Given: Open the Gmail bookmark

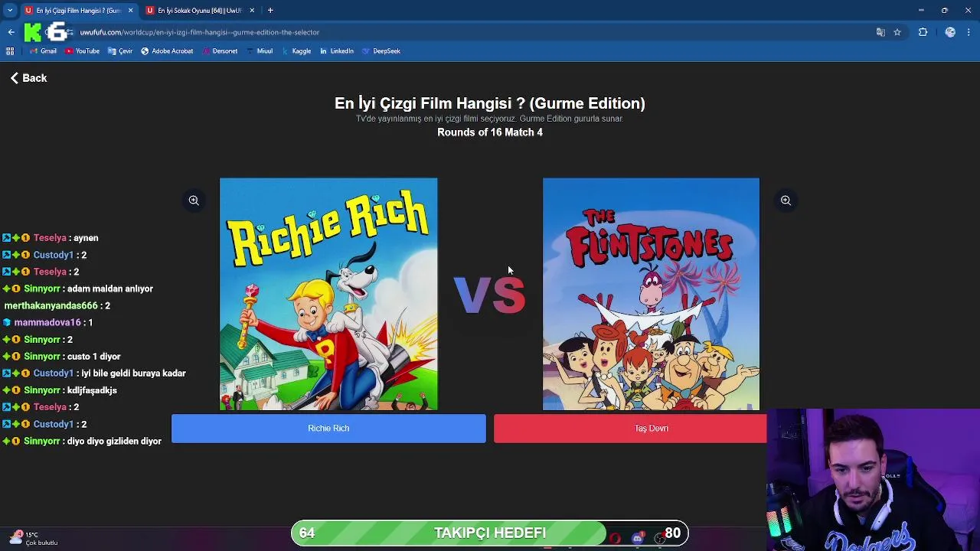Looking at the screenshot, I should [x=43, y=51].
